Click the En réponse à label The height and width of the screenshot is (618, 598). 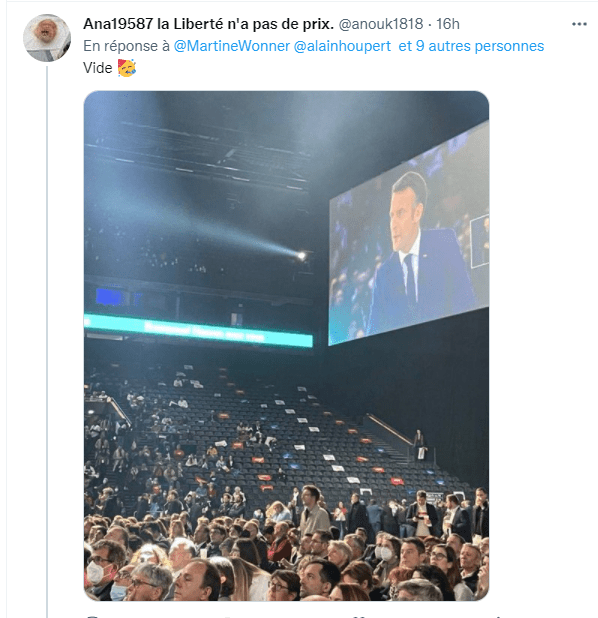click(x=126, y=46)
